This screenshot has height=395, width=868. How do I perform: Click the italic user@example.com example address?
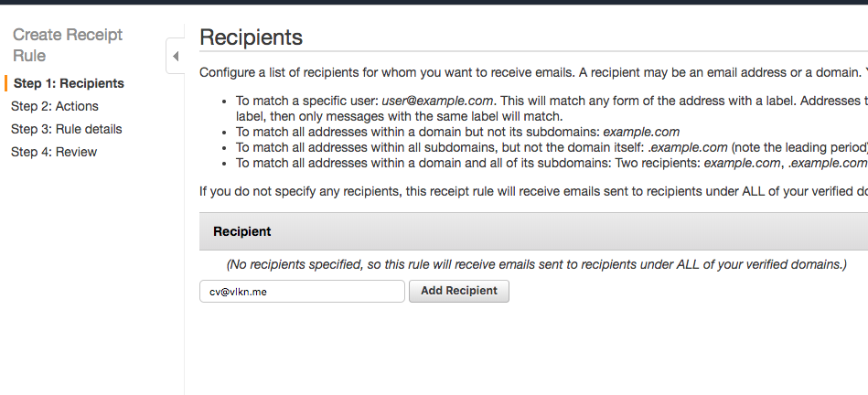pos(437,101)
